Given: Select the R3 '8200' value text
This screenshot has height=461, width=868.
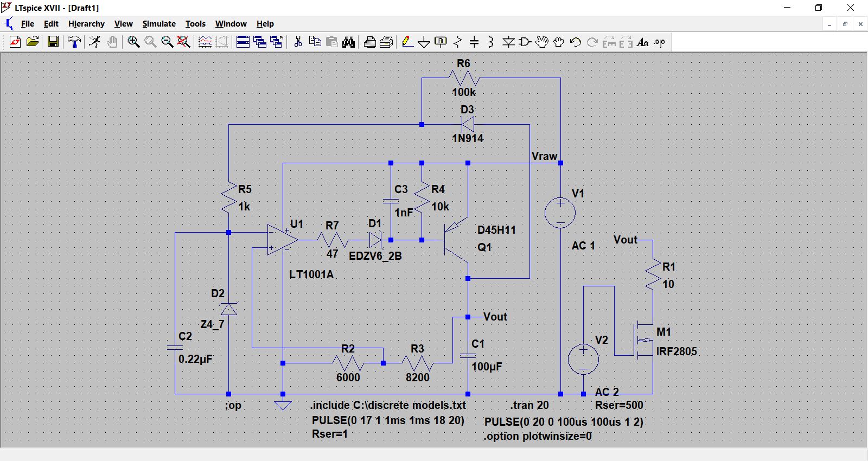Looking at the screenshot, I should coord(418,377).
